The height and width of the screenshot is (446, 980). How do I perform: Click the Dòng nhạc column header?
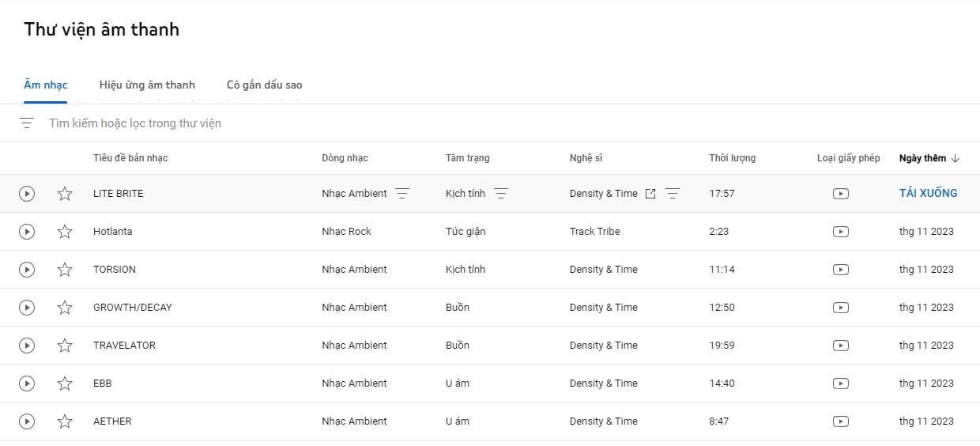[x=345, y=158]
